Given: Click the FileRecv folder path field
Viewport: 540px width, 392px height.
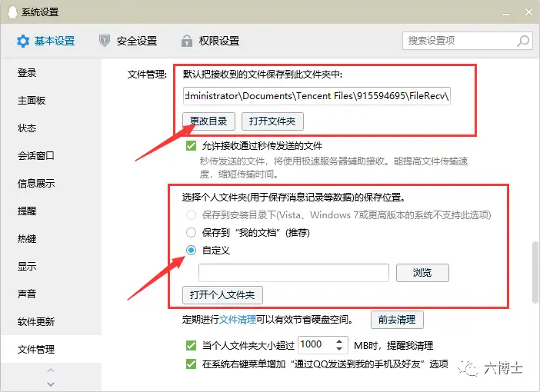Looking at the screenshot, I should click(x=316, y=95).
